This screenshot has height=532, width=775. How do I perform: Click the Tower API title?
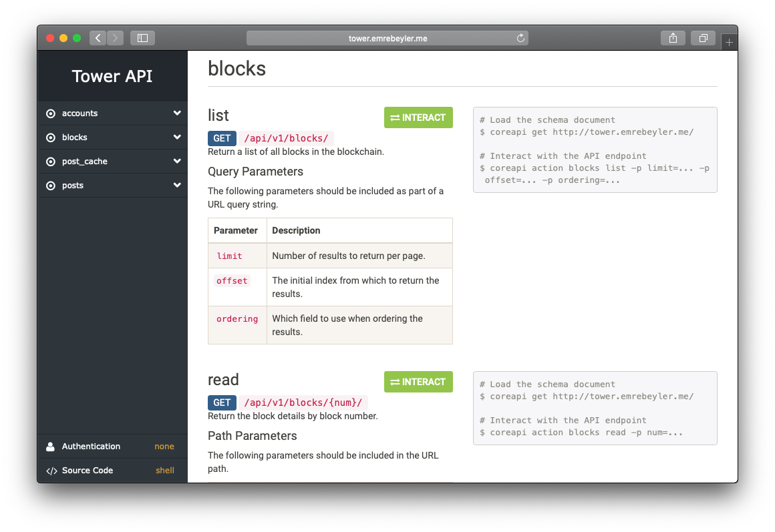coord(112,76)
